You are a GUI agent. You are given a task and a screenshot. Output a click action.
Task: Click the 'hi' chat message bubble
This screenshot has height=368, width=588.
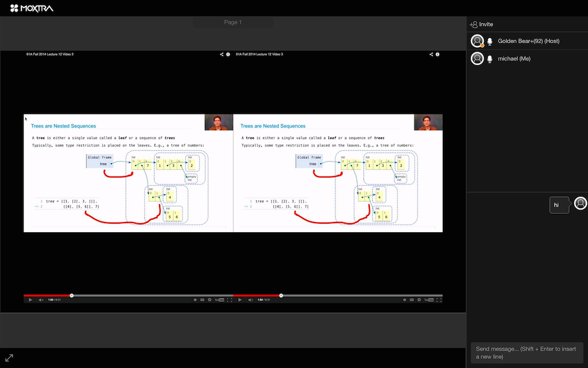pyautogui.click(x=559, y=205)
